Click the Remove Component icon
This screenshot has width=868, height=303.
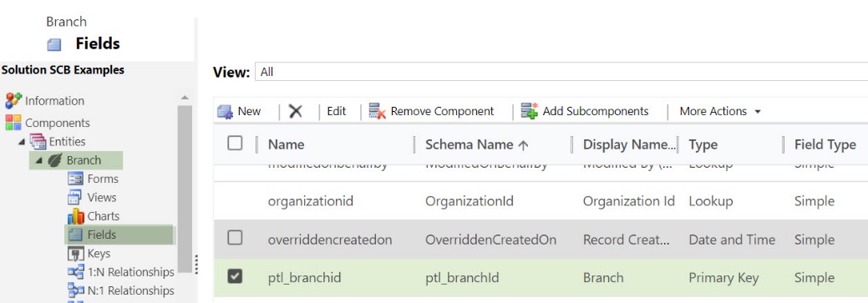[378, 111]
